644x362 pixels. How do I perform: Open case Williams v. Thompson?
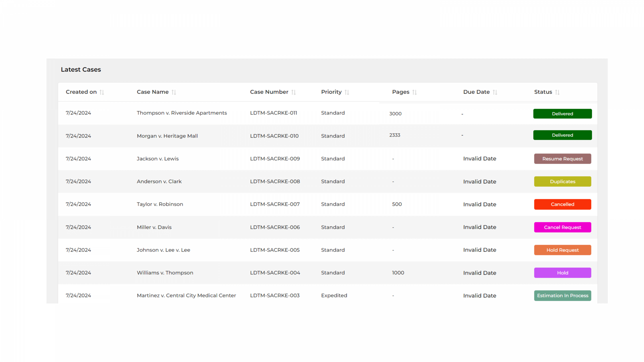165,273
